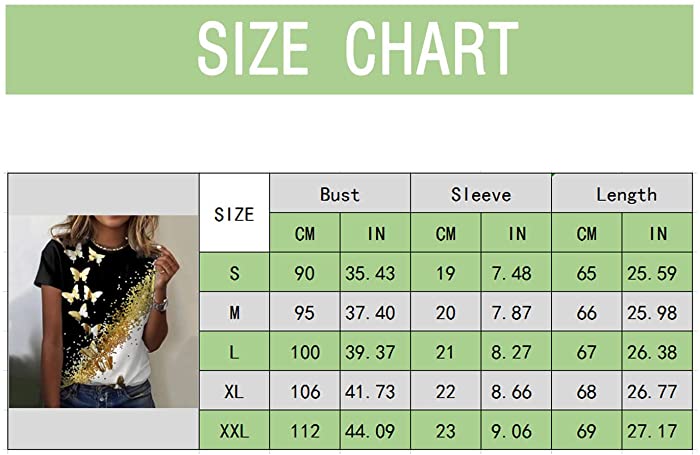Screen dimensions: 700x455
Task: Click the Sleeve column header
Action: pyautogui.click(x=481, y=193)
